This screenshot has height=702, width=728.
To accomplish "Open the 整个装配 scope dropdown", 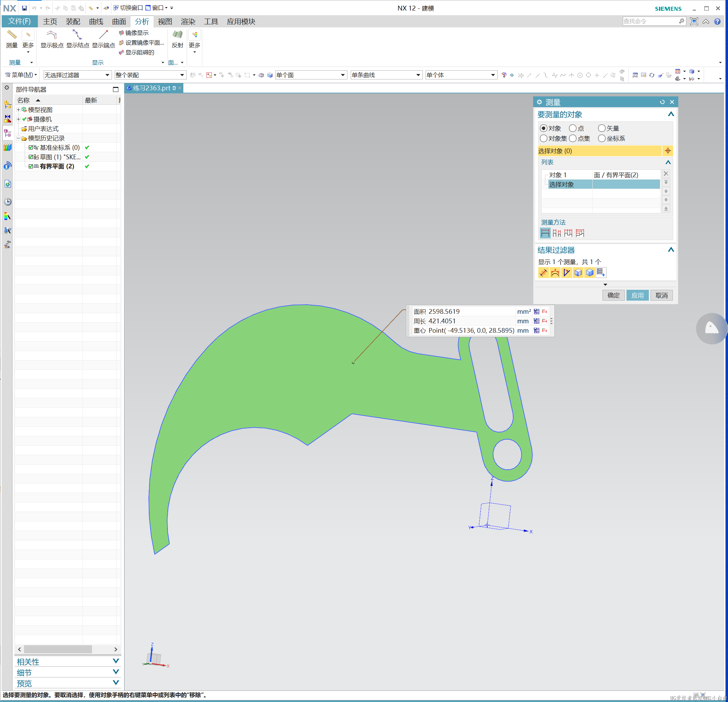I will pos(150,75).
